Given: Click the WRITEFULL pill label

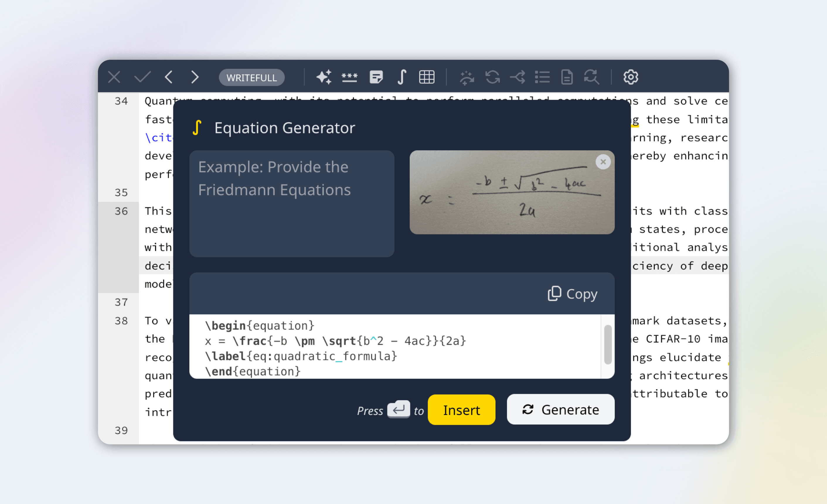Looking at the screenshot, I should click(251, 78).
